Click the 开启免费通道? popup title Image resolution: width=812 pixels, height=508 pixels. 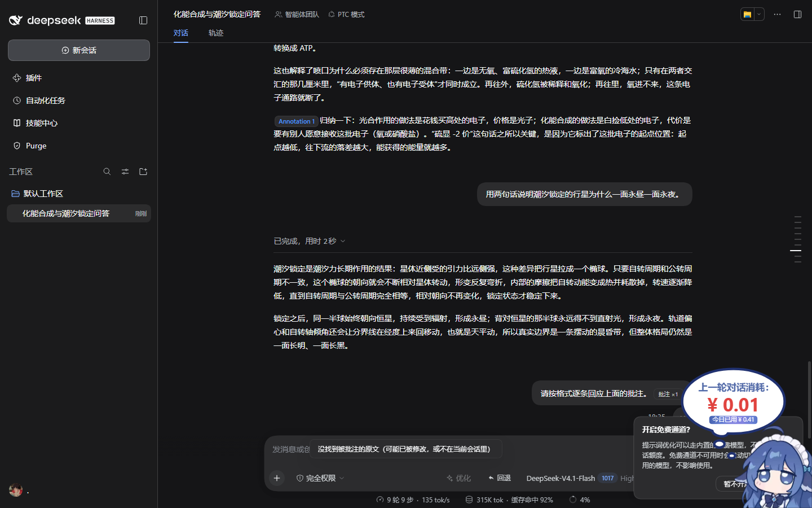pos(666,430)
